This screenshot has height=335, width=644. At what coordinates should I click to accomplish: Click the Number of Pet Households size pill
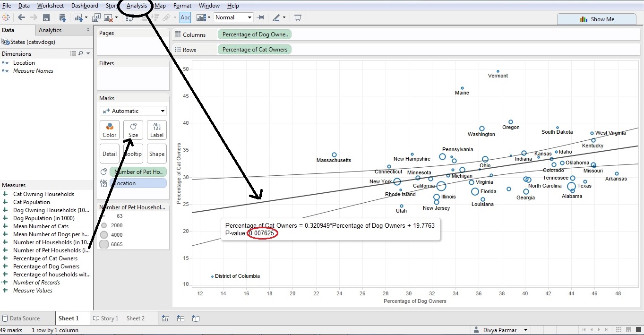(138, 172)
